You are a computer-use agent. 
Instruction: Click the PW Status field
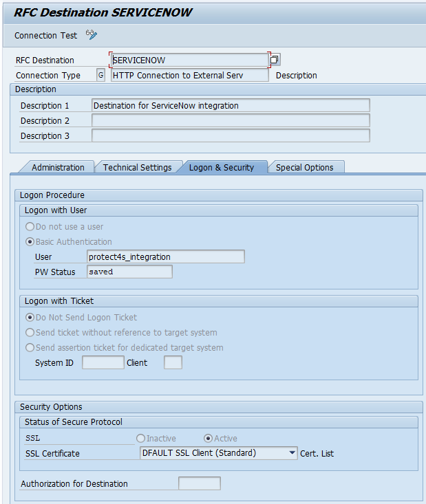coord(129,272)
